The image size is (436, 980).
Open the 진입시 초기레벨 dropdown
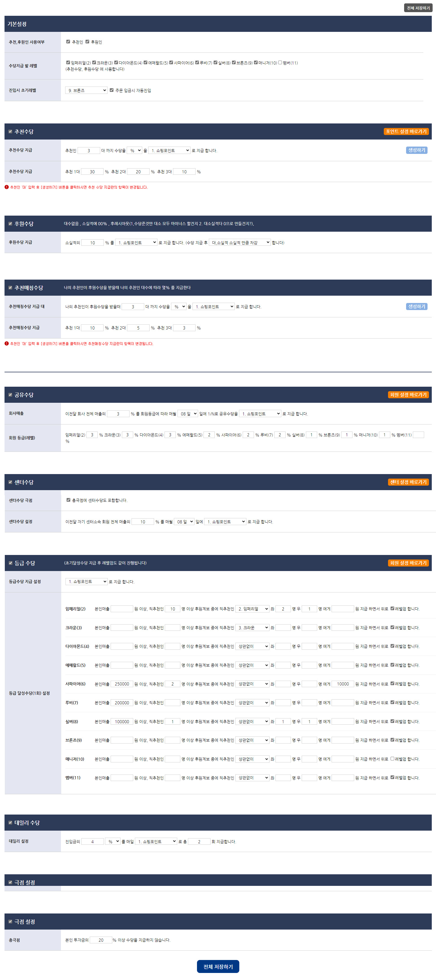[86, 90]
